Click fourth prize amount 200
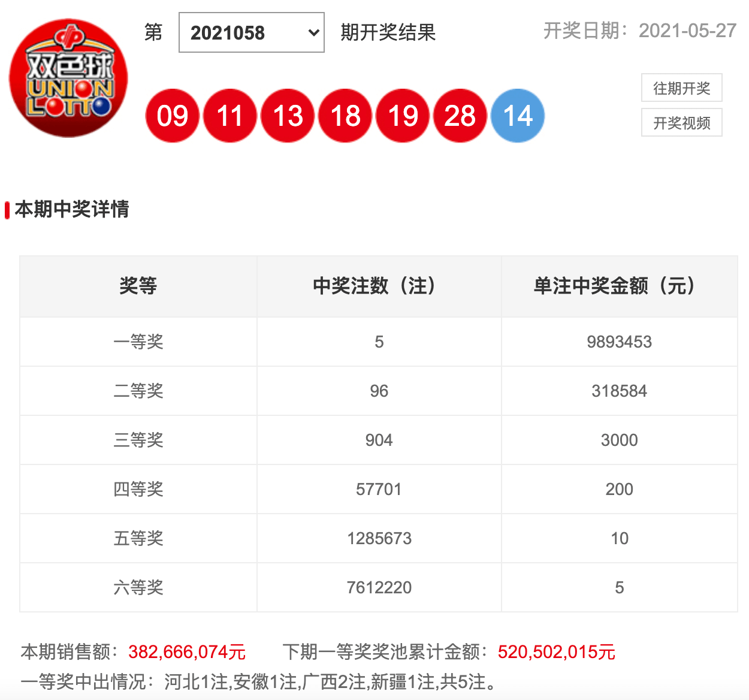 620,489
